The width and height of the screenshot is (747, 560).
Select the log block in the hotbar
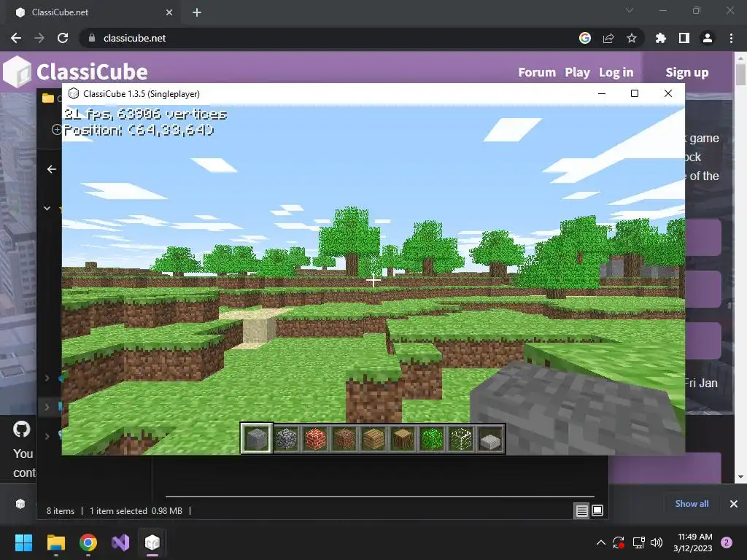(403, 438)
